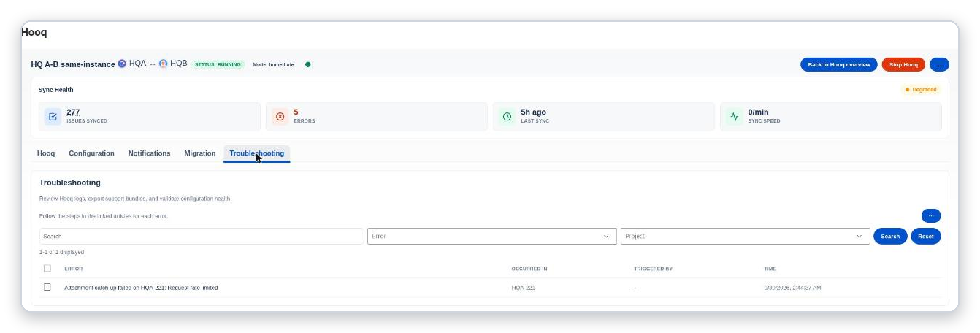The width and height of the screenshot is (980, 333).
Task: Click the STATUS: RUNNING badge
Action: pos(218,64)
